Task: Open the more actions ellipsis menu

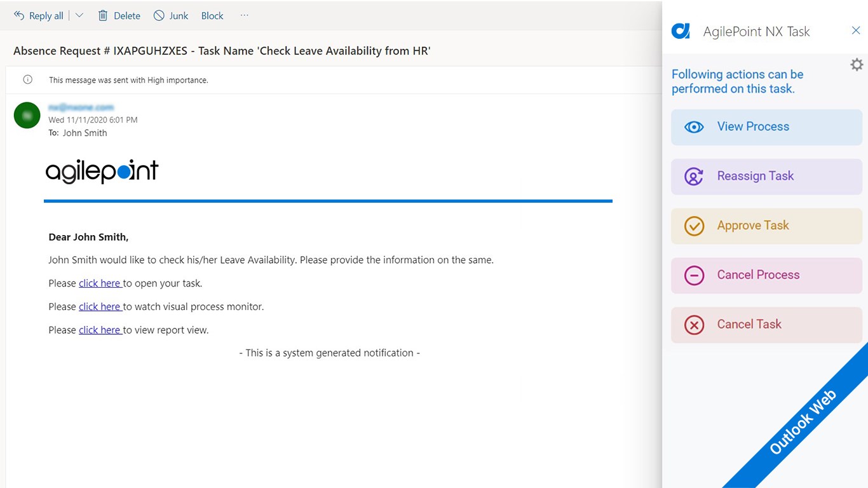Action: 245,15
